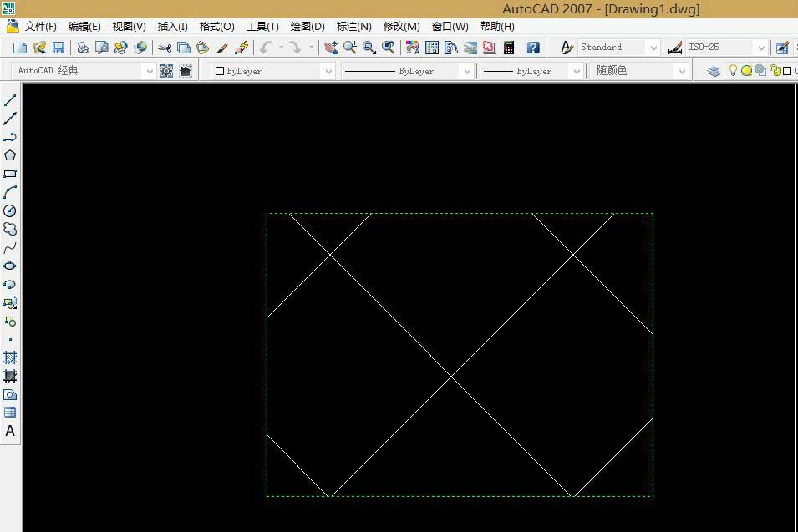This screenshot has height=532, width=798.
Task: Open the Sheet Set Manager icon
Action: click(x=470, y=48)
